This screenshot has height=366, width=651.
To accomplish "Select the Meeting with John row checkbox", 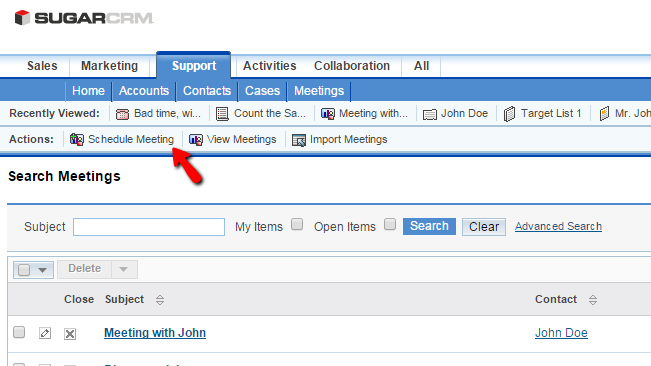I will tap(19, 332).
